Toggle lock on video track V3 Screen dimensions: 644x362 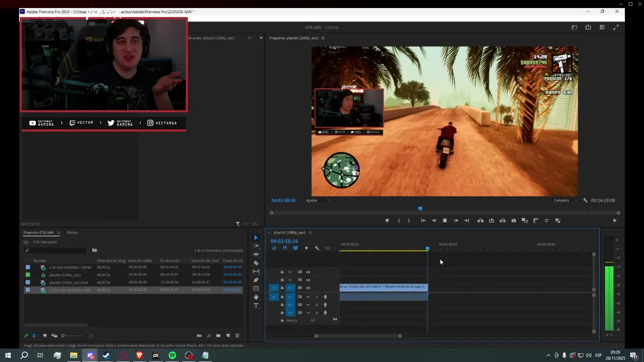coord(282,272)
